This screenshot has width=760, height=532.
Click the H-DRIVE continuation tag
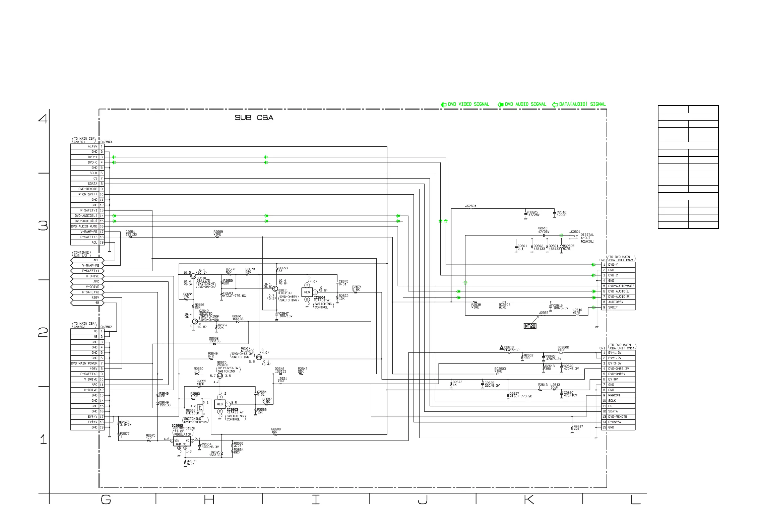point(87,276)
